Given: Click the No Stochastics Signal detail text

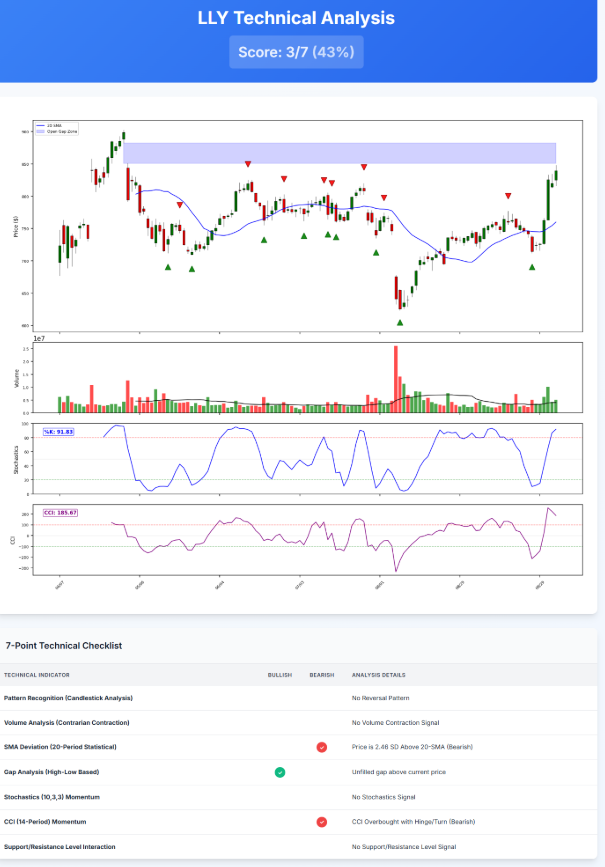Looking at the screenshot, I should [x=383, y=797].
